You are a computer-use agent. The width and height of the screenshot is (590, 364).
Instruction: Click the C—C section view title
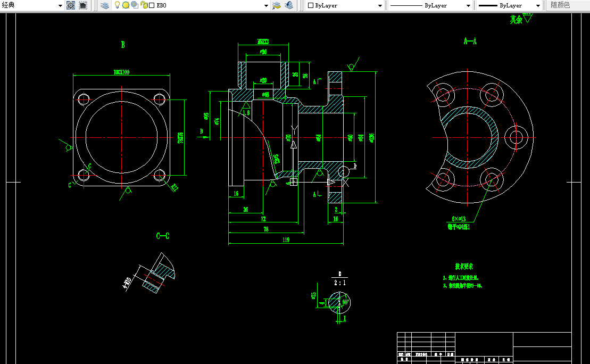[163, 236]
